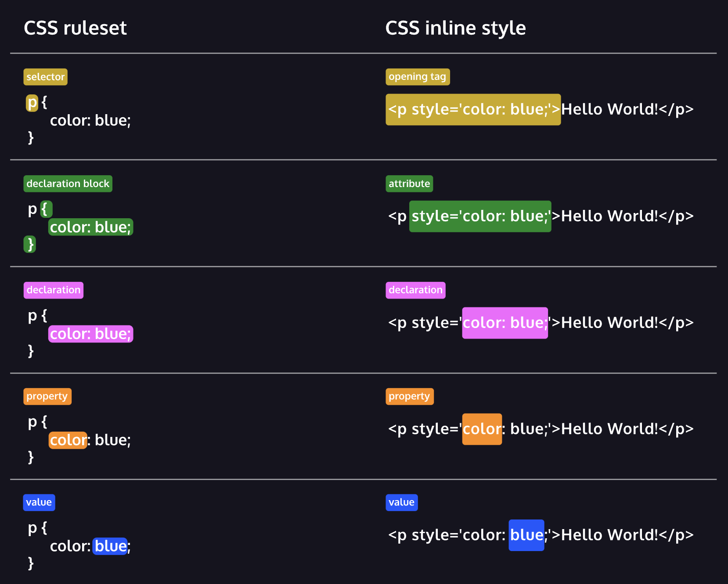This screenshot has width=728, height=584.
Task: Click the green highlighted opening brace
Action: point(46,209)
